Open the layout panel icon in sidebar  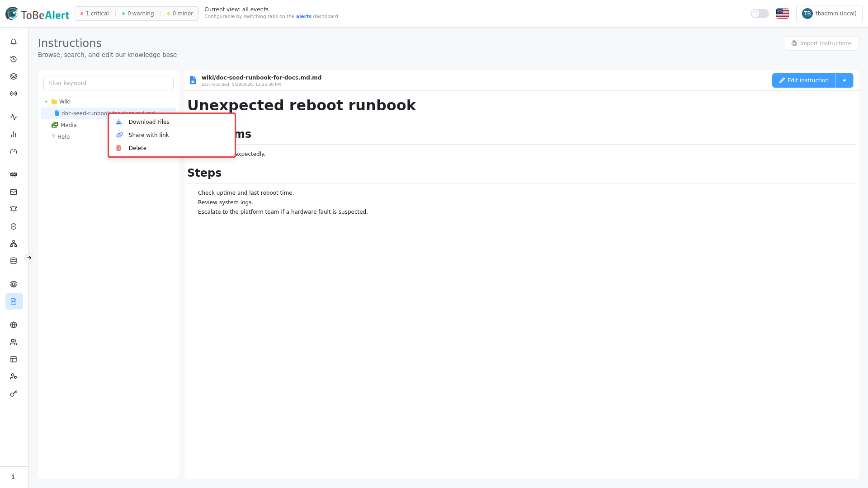coord(14,359)
